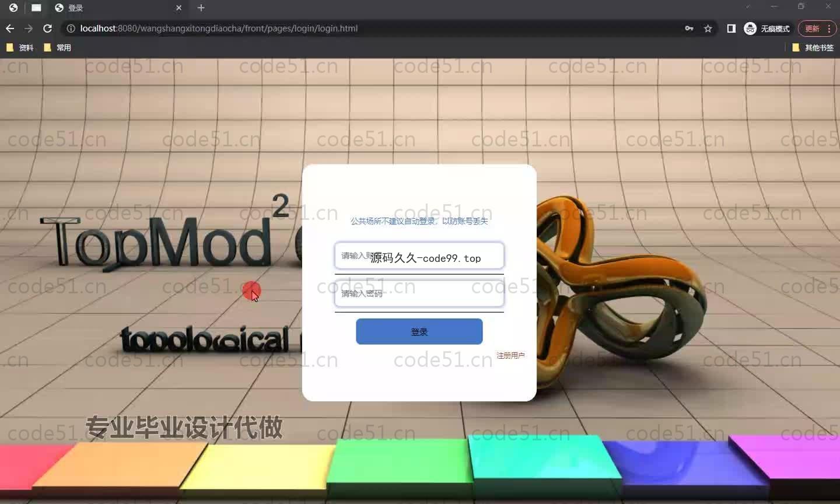
Task: Minimize the browser window
Action: [774, 6]
